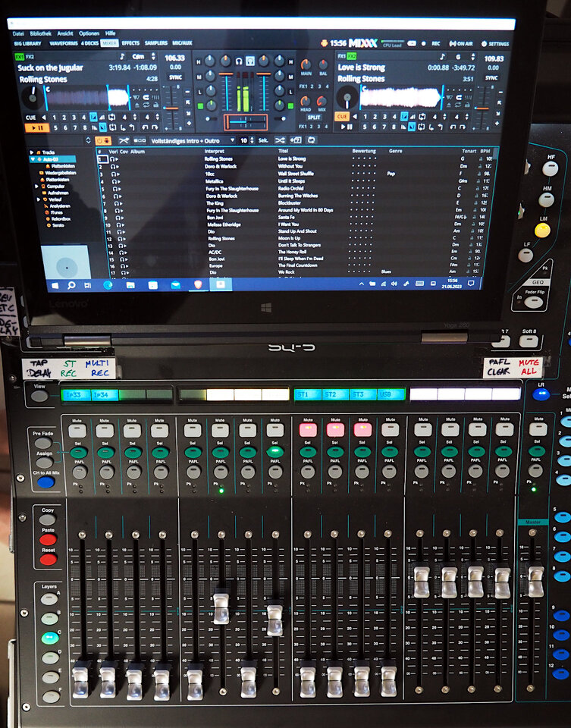
Task: Open the Optionen menu
Action: point(89,33)
